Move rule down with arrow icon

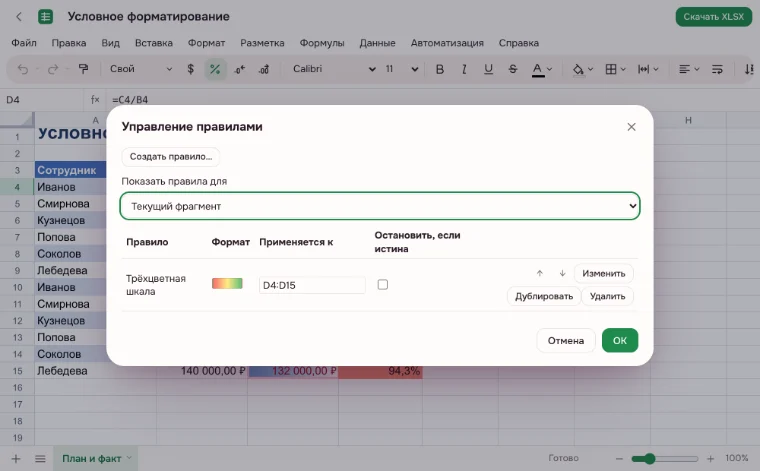[562, 273]
